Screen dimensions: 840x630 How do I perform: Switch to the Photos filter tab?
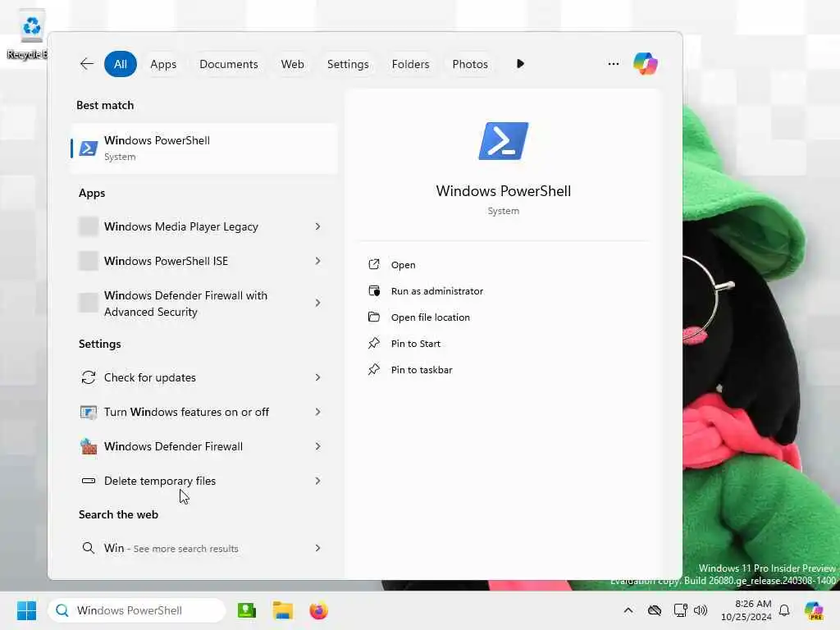coord(470,64)
